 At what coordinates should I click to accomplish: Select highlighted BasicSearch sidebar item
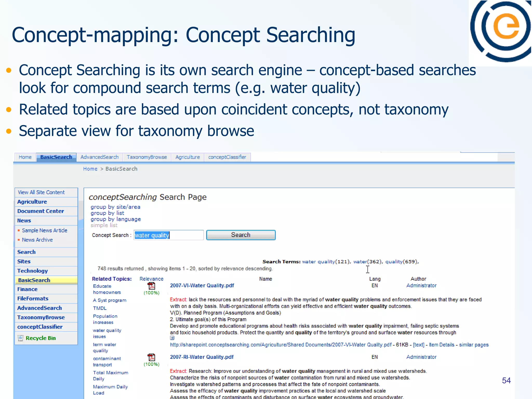coord(46,280)
